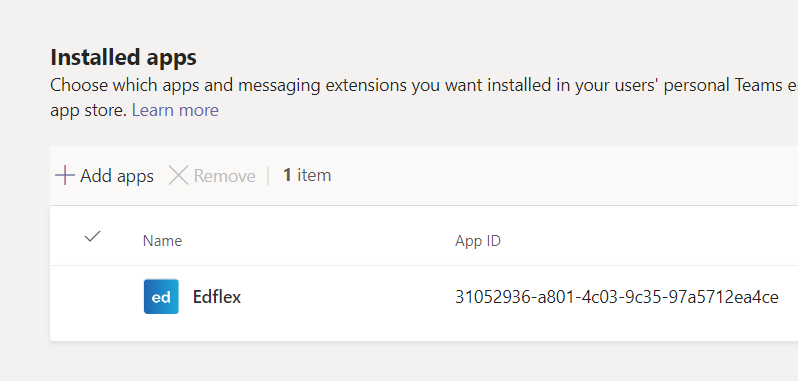Click the X icon beside Remove
The height and width of the screenshot is (381, 798).
pyautogui.click(x=178, y=175)
